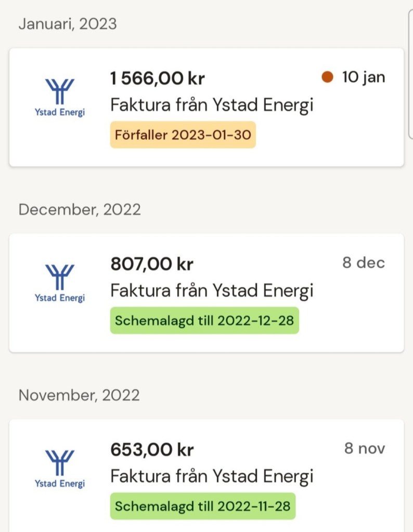Click Ystad Energi logo on November invoice
413x532 pixels.
point(59,469)
